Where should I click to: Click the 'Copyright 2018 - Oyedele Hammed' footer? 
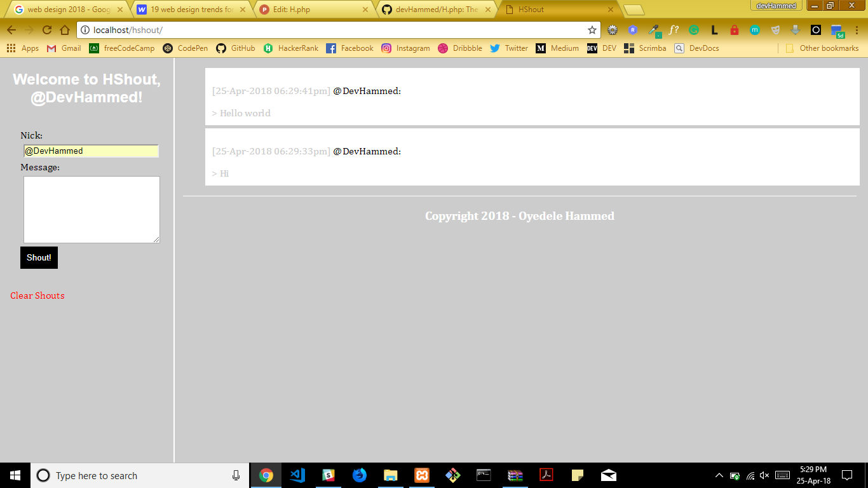coord(520,216)
